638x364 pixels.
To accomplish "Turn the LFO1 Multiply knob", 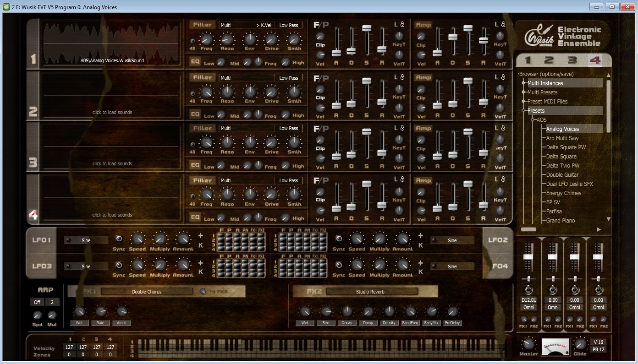I will (159, 239).
